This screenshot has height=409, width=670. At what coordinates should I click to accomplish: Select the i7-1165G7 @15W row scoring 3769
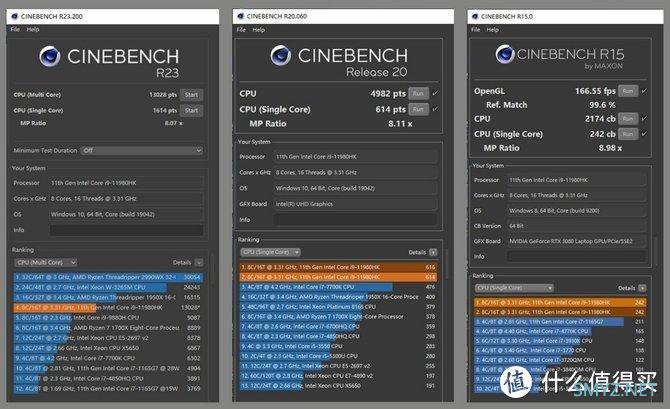(x=108, y=388)
